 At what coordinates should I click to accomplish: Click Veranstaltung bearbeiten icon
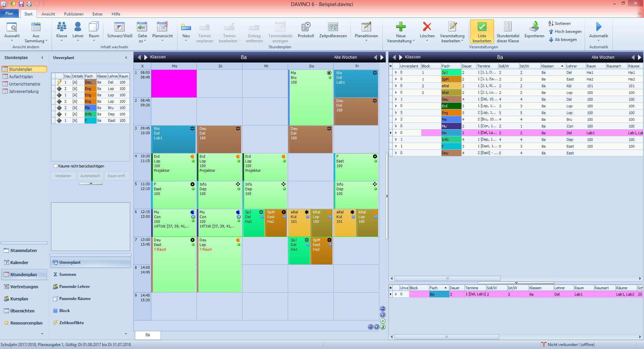click(x=452, y=27)
